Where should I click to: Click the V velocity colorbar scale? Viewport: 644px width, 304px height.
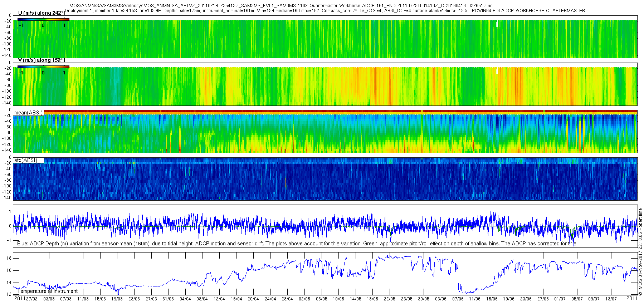[43, 67]
